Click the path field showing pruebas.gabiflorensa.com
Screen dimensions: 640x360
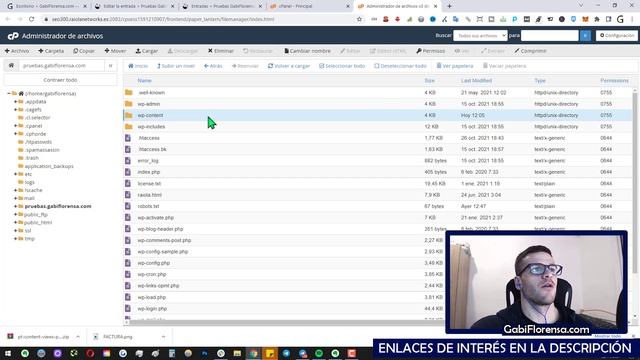pyautogui.click(x=61, y=65)
